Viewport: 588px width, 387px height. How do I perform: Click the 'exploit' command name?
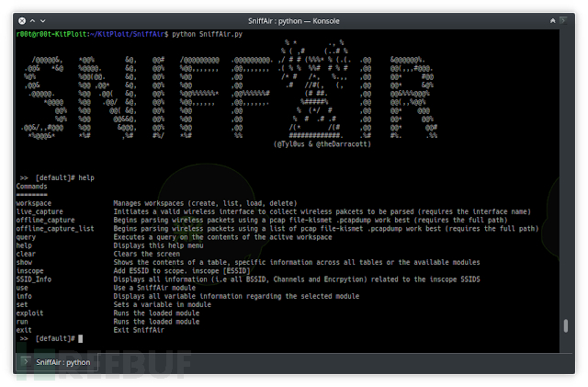tap(29, 313)
